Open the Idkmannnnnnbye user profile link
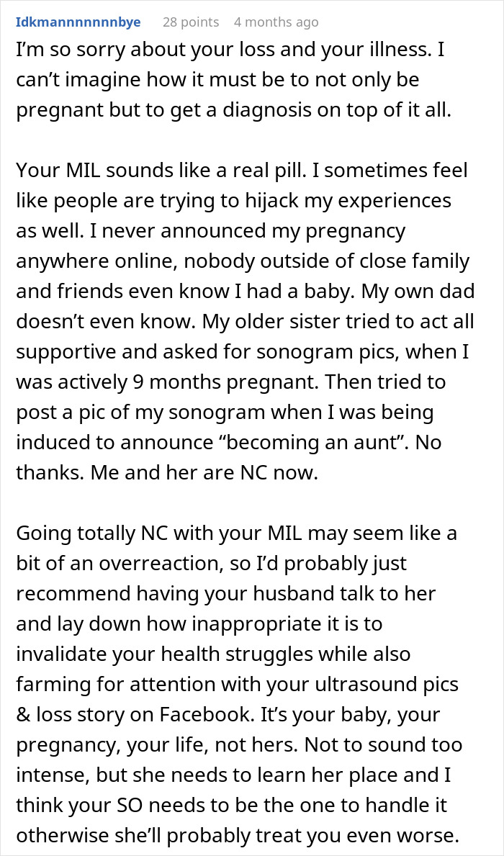Image resolution: width=504 pixels, height=856 pixels. pyautogui.click(x=78, y=22)
